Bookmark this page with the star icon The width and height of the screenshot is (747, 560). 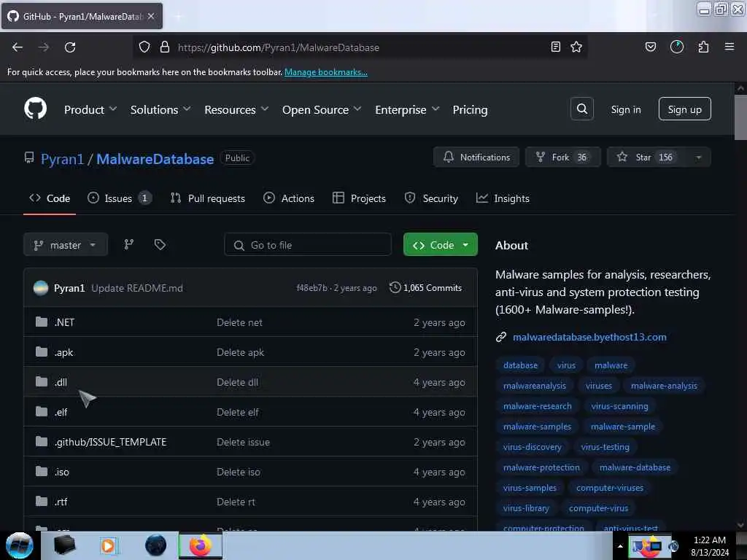(576, 47)
